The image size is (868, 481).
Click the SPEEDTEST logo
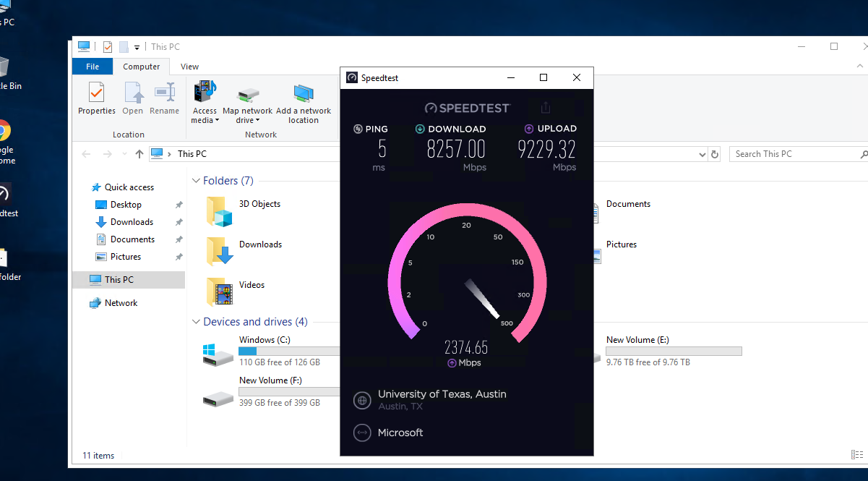[468, 108]
